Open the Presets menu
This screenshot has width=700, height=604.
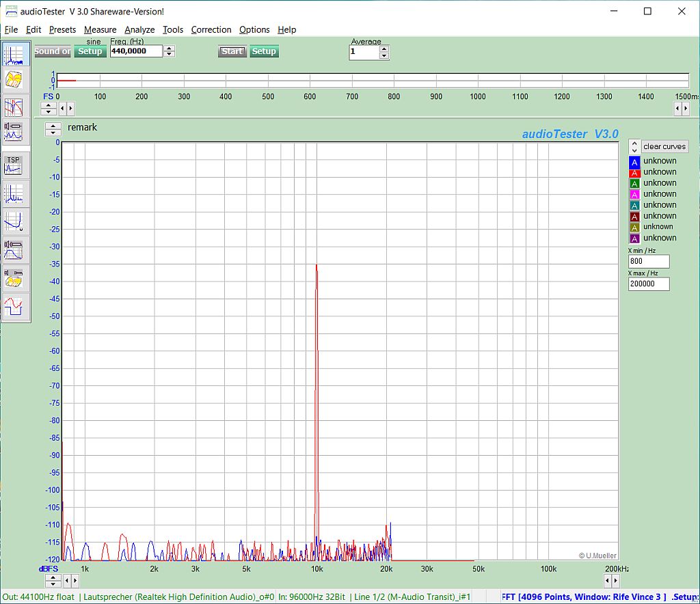coord(62,29)
